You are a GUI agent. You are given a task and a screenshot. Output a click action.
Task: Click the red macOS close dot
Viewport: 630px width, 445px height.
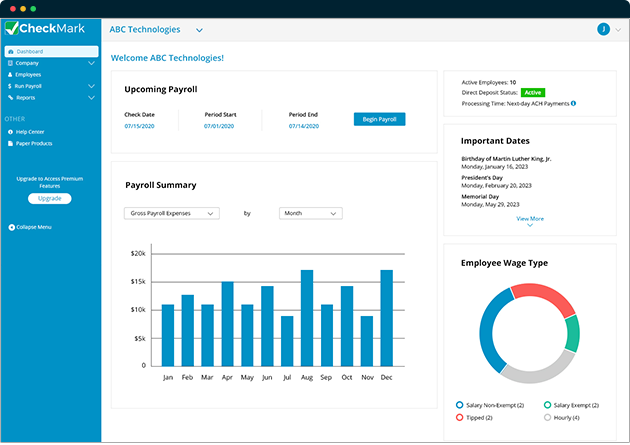(x=13, y=8)
